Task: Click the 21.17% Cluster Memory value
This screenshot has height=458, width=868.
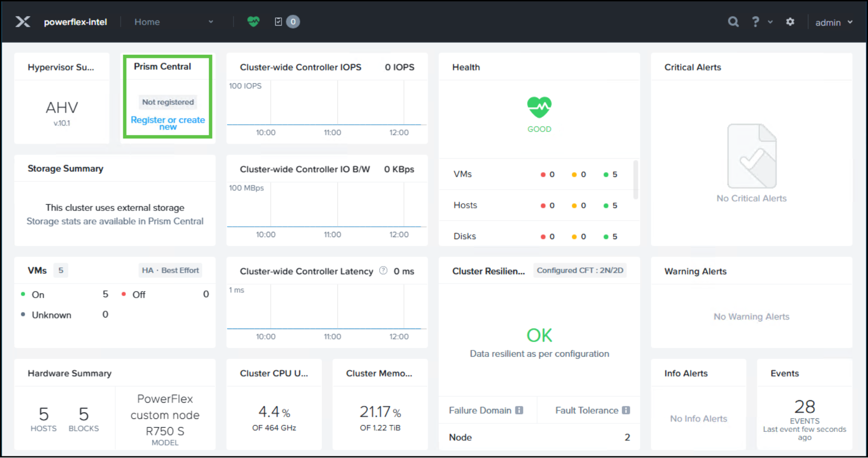Action: click(x=380, y=412)
